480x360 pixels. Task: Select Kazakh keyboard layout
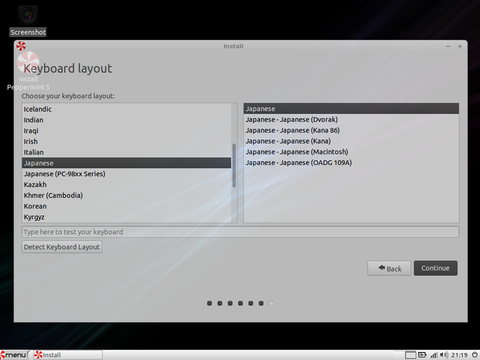[x=126, y=184]
